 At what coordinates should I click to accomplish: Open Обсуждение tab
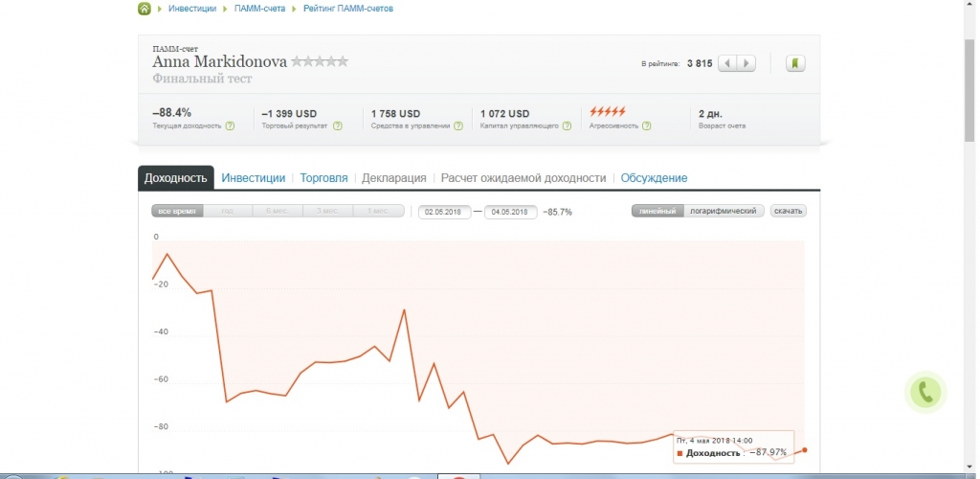pos(654,178)
